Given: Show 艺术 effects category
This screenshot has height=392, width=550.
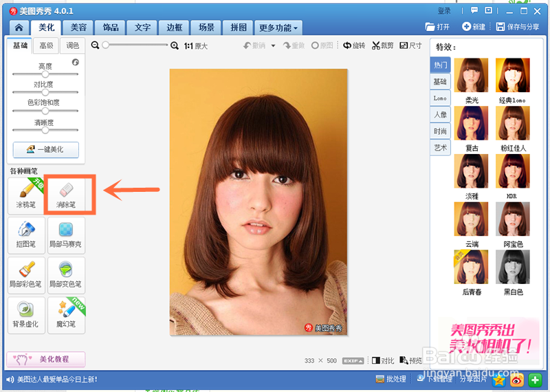Looking at the screenshot, I should [x=440, y=148].
